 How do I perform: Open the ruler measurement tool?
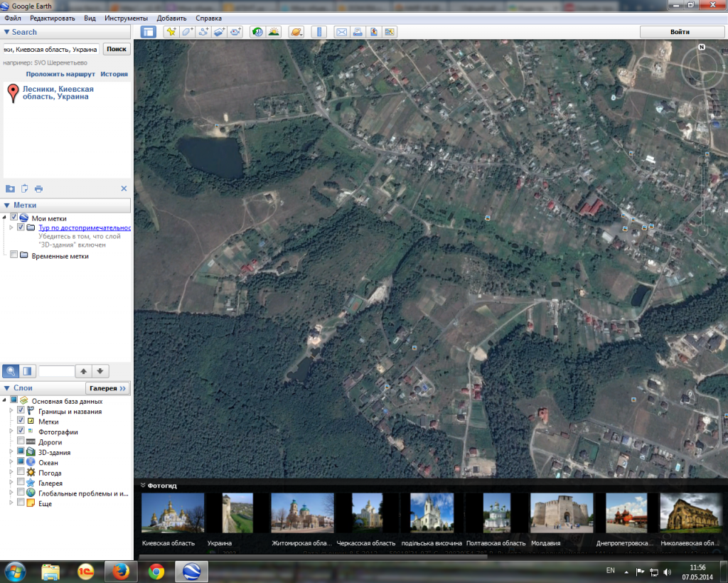(x=318, y=32)
